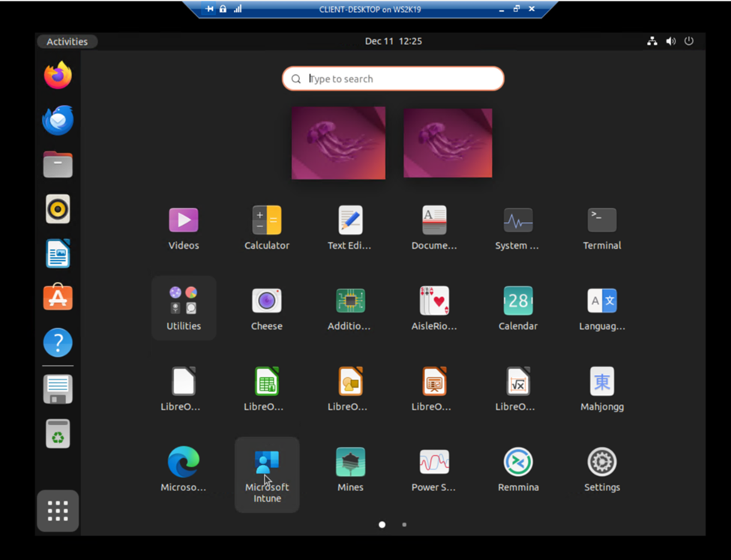Open Language Support app
Viewport: 731px width, 560px height.
(x=602, y=308)
